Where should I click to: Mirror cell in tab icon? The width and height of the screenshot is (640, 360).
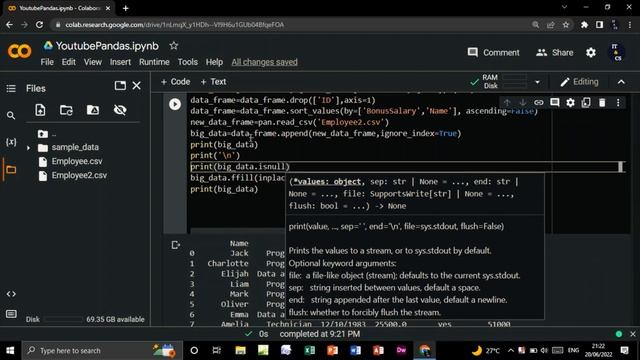586,102
